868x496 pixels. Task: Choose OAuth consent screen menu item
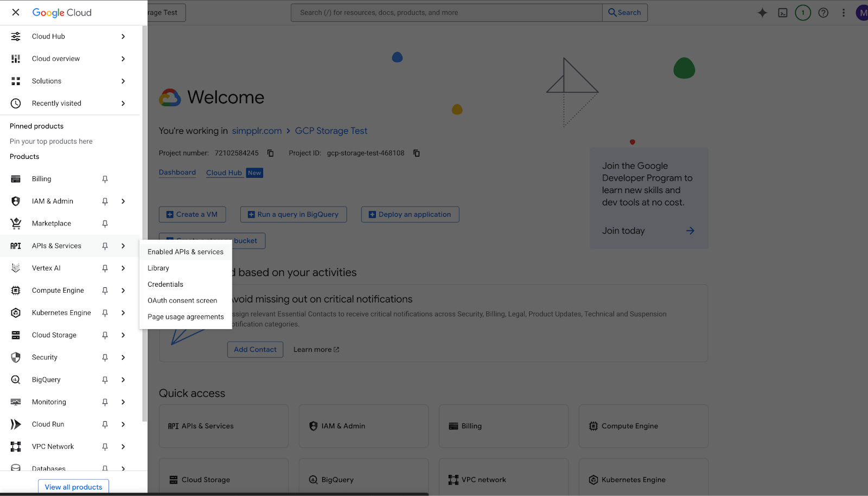[x=182, y=300]
